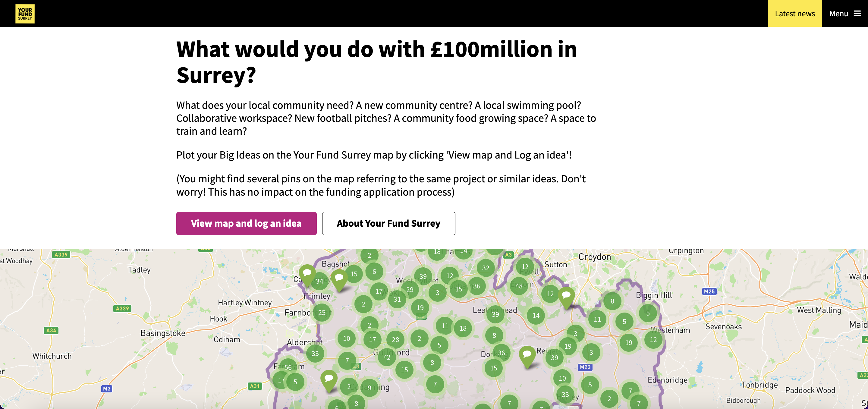
Task: Expand the cluster marker labeled 25
Action: click(322, 312)
